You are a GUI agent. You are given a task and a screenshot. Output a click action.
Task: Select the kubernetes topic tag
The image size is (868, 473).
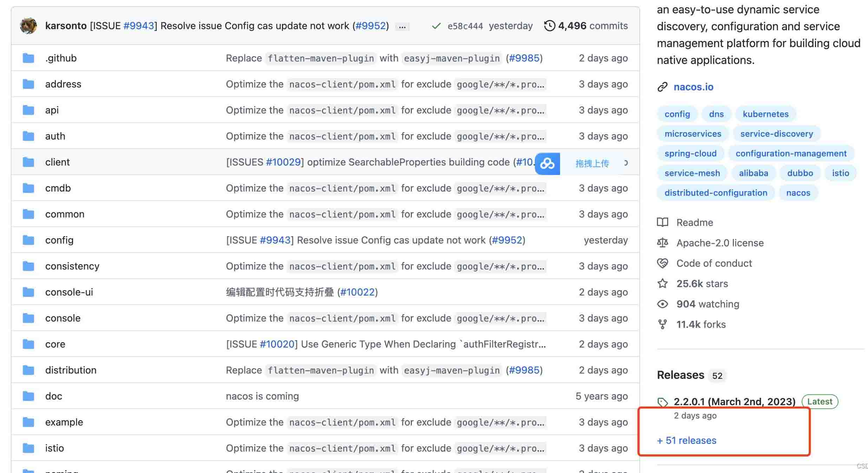[x=765, y=114]
